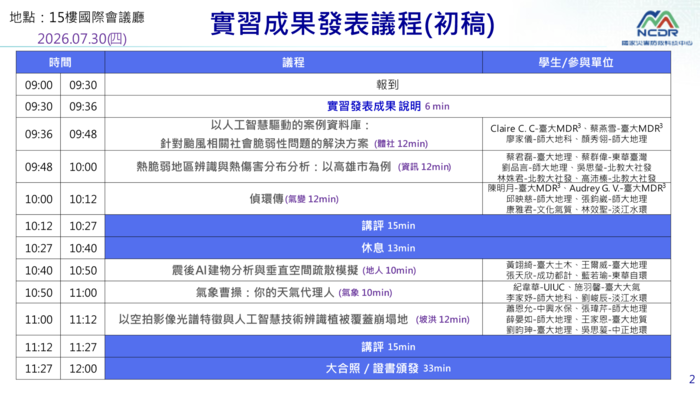Click the 講評 15min bar above 休息

coord(388,226)
